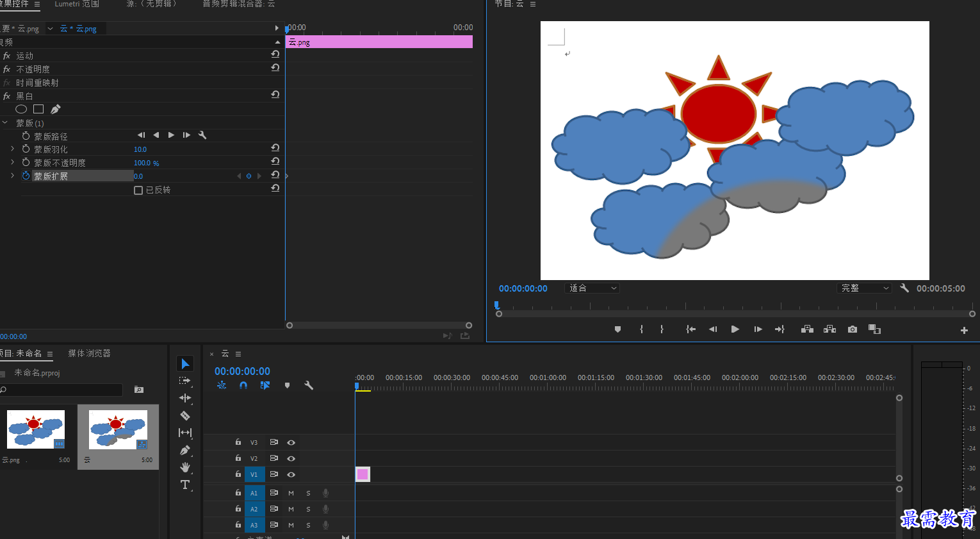This screenshot has width=980, height=539.
Task: Toggle V1 track output eye
Action: point(291,474)
